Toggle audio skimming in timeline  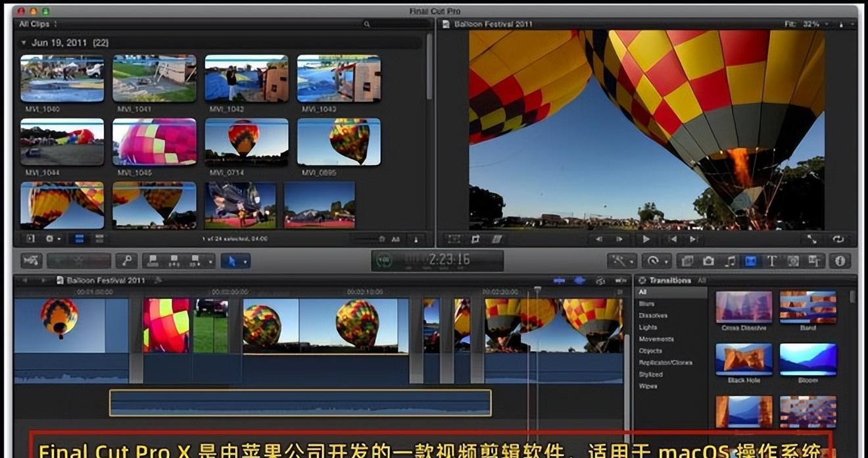(579, 281)
